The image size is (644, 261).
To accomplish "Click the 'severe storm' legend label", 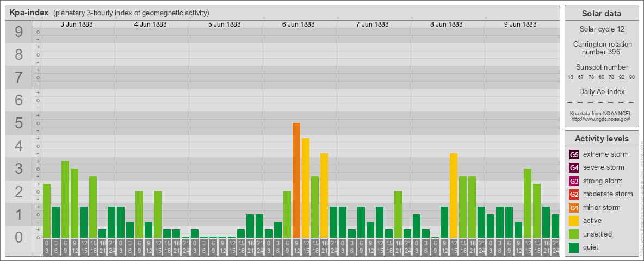I will (x=604, y=167).
